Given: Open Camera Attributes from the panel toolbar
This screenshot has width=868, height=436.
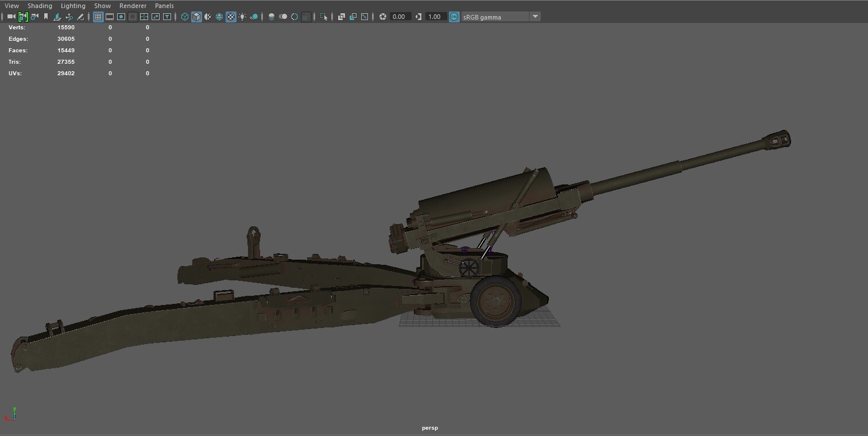Looking at the screenshot, I should coord(34,17).
